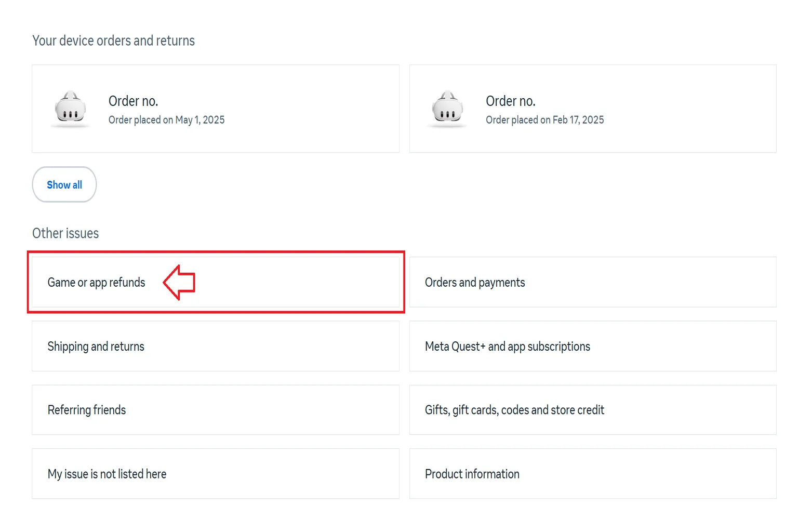Click 'Order placed on May 1, 2025' text
The height and width of the screenshot is (532, 798).
pos(166,120)
